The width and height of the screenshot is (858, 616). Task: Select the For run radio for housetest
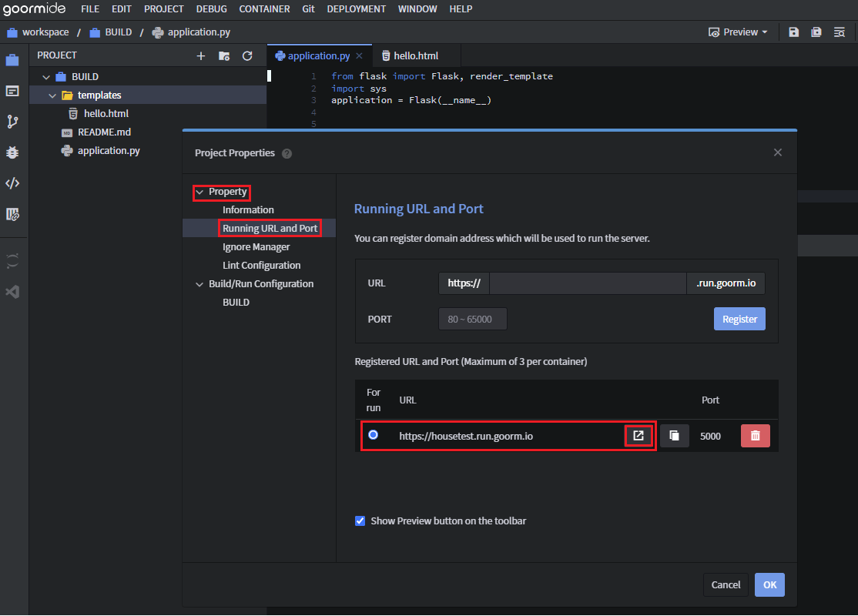[x=374, y=435]
